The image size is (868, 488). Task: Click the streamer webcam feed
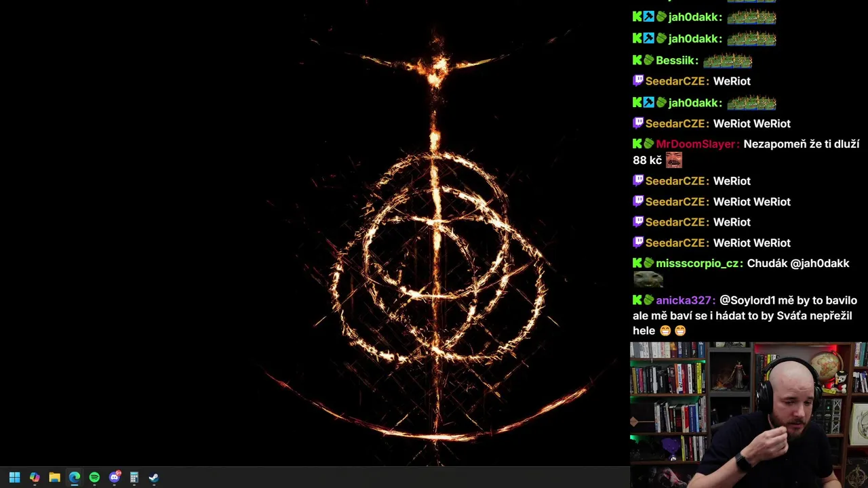pos(749,415)
